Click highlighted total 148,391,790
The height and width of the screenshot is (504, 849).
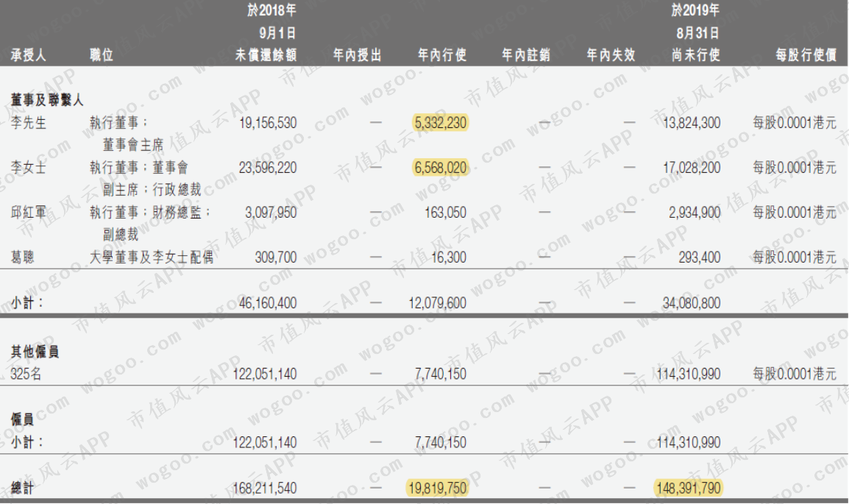(x=689, y=489)
